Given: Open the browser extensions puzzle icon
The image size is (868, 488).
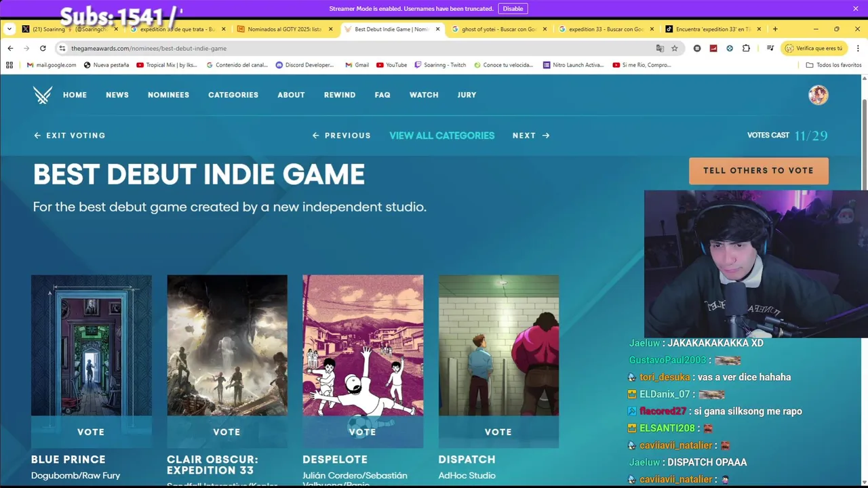Looking at the screenshot, I should click(x=746, y=48).
